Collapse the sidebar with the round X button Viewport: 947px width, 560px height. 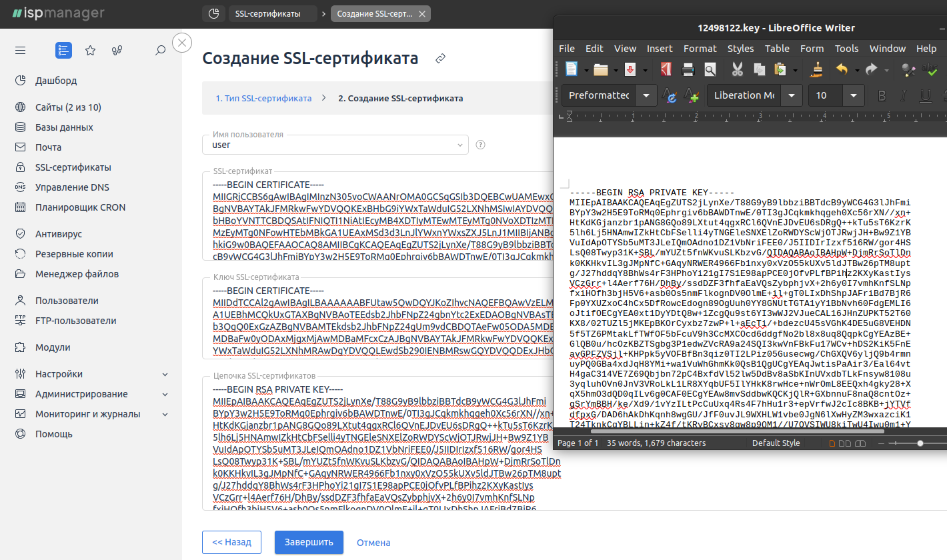[x=182, y=43]
